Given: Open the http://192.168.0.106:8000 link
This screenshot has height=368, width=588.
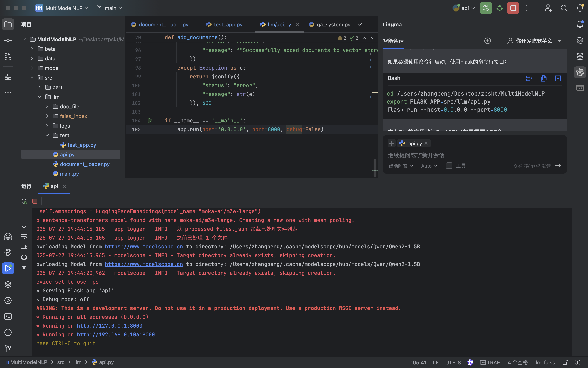Looking at the screenshot, I should 116,334.
